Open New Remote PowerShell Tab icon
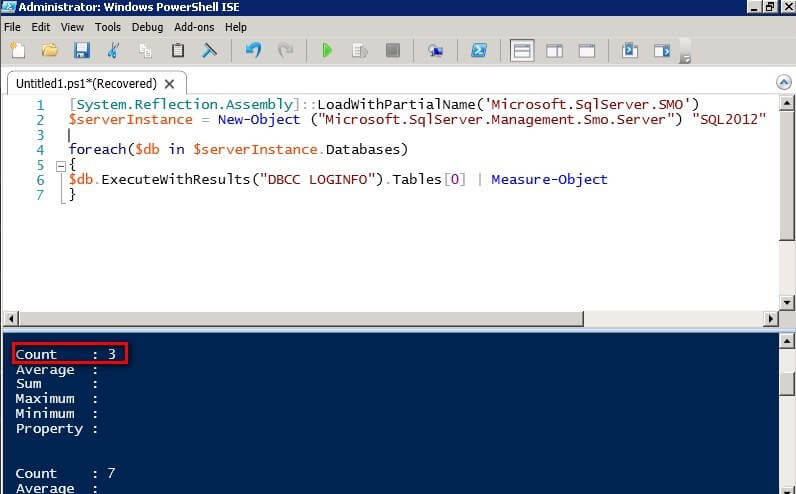Image resolution: width=796 pixels, height=494 pixels. (436, 50)
